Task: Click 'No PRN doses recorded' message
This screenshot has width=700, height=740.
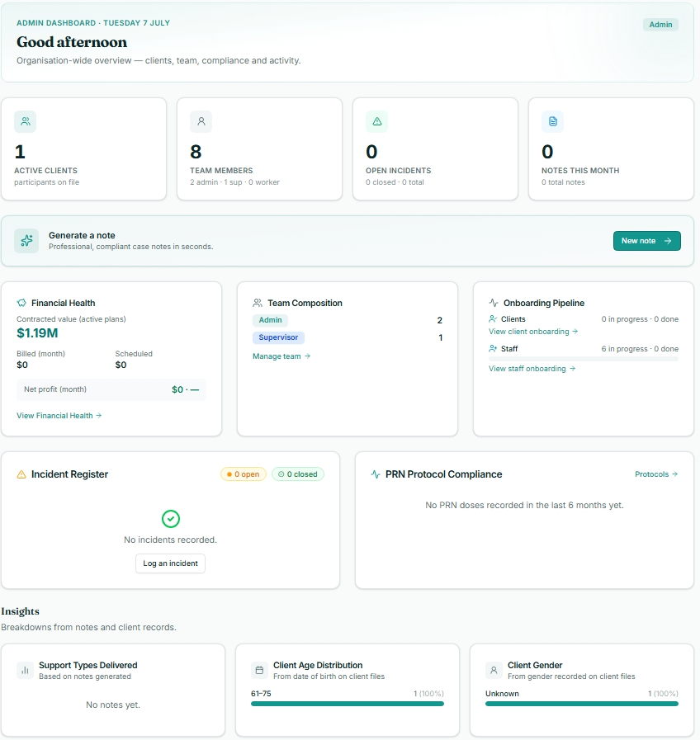Action: 524,505
